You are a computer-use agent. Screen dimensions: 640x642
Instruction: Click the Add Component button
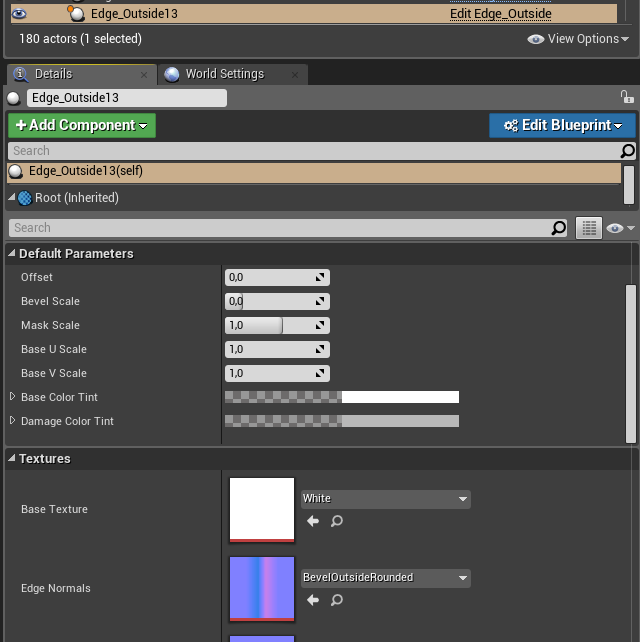click(82, 125)
